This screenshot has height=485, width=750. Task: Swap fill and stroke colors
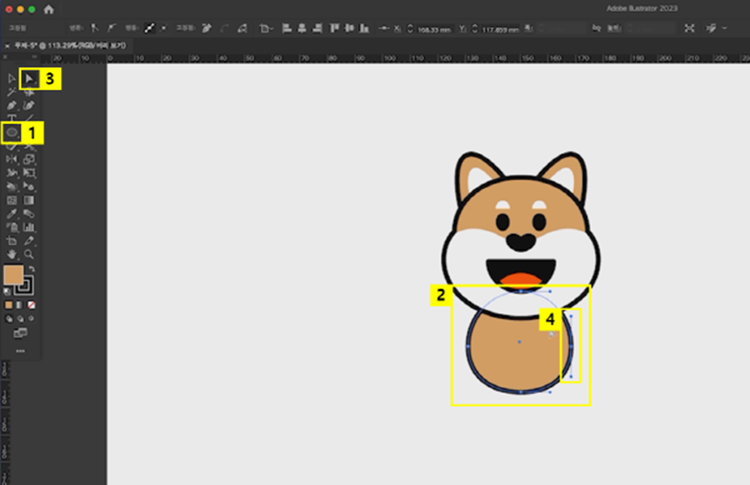pos(32,269)
